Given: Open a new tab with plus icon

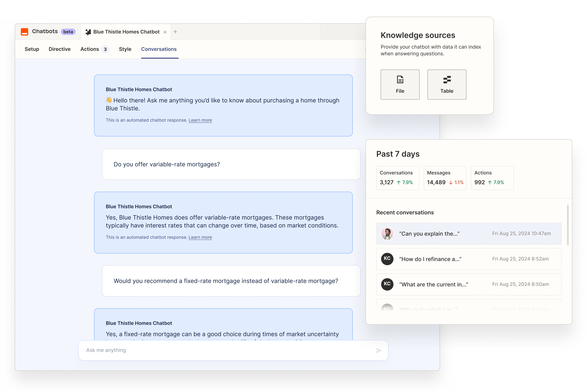Looking at the screenshot, I should click(175, 32).
